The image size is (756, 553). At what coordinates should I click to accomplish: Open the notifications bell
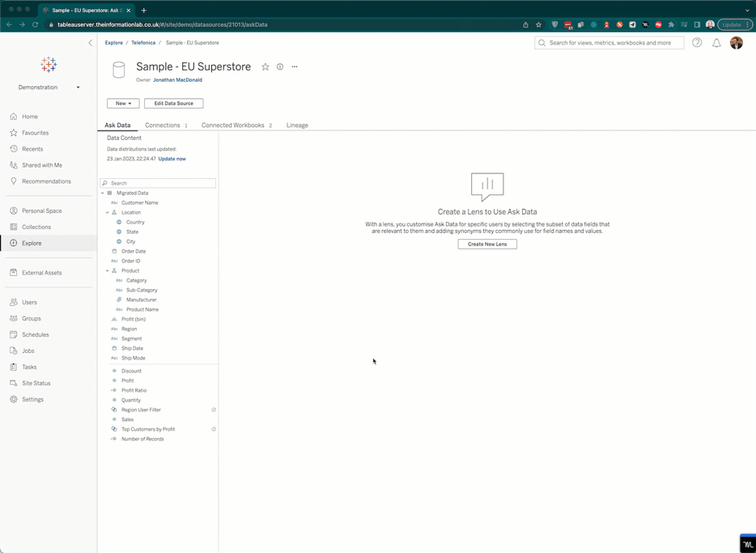click(x=716, y=43)
